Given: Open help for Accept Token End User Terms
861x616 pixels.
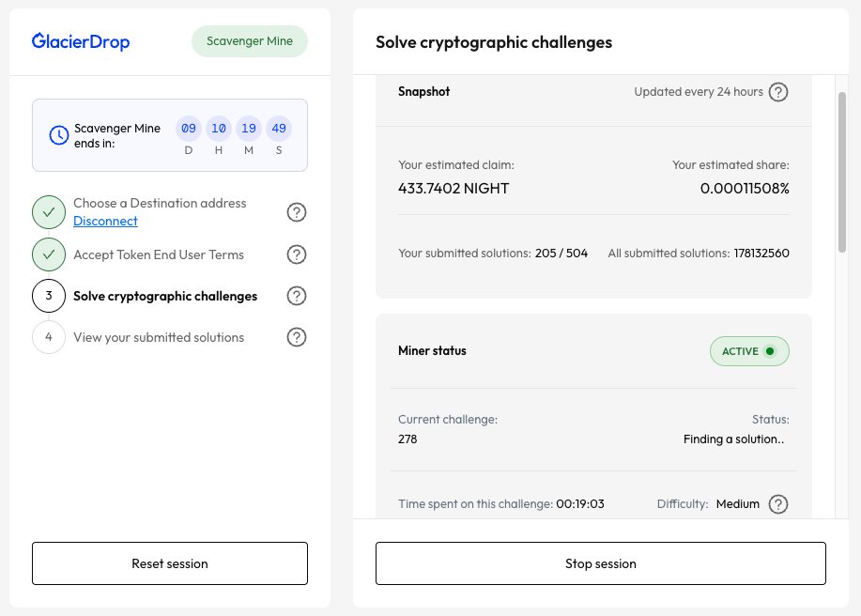Looking at the screenshot, I should pos(297,254).
